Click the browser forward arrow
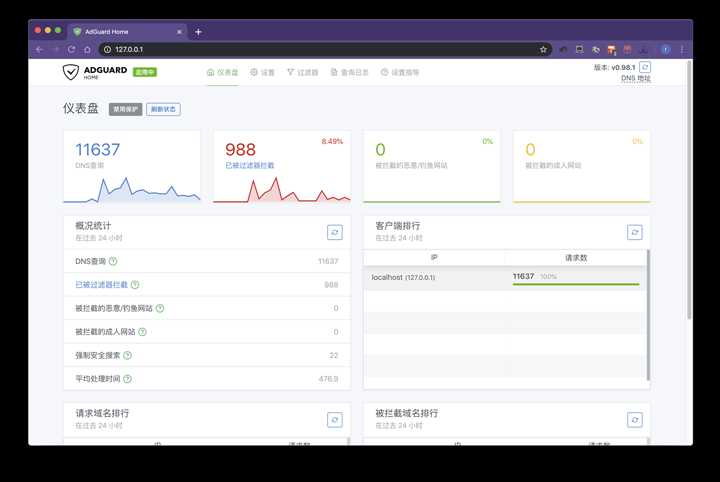The width and height of the screenshot is (720, 482). pos(56,50)
